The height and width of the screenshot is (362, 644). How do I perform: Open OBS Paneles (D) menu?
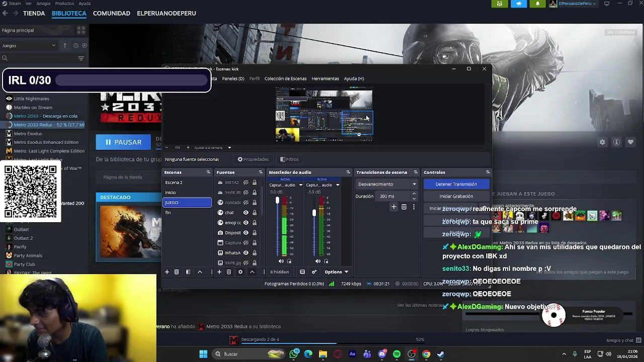click(x=233, y=78)
